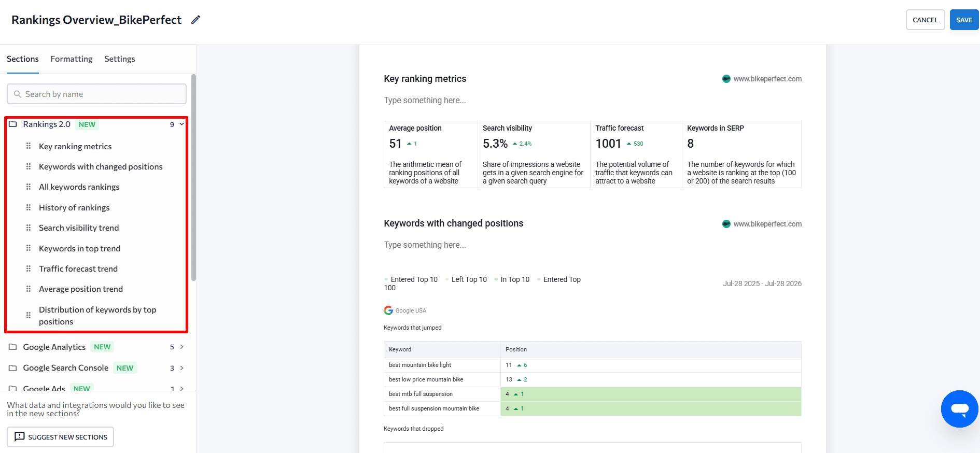Image resolution: width=980 pixels, height=453 pixels.
Task: Grab the drag handle for All keywords rankings
Action: click(x=29, y=187)
